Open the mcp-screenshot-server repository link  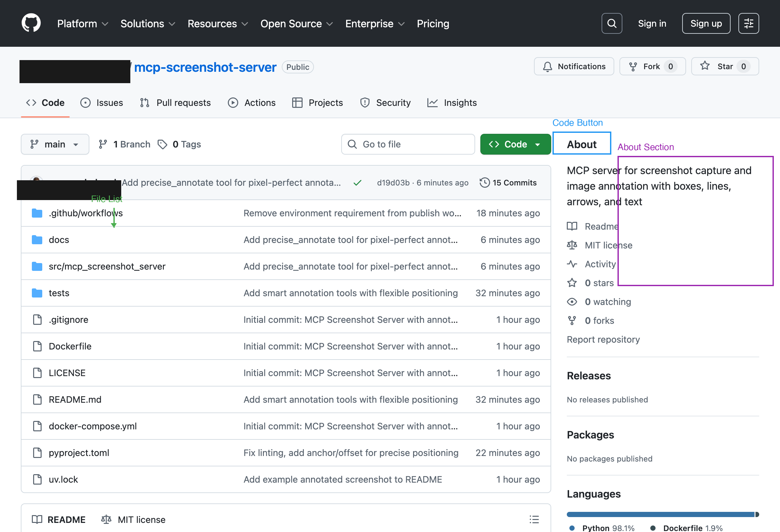205,67
